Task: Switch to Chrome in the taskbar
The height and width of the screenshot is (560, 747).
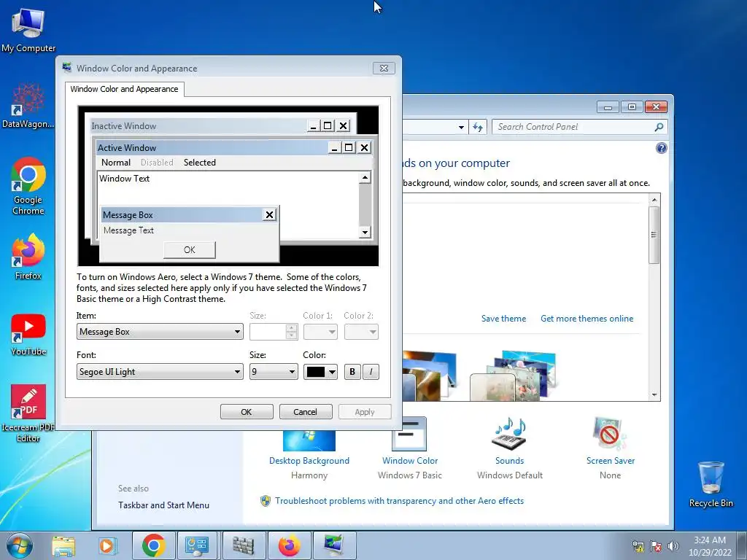Action: pyautogui.click(x=153, y=545)
